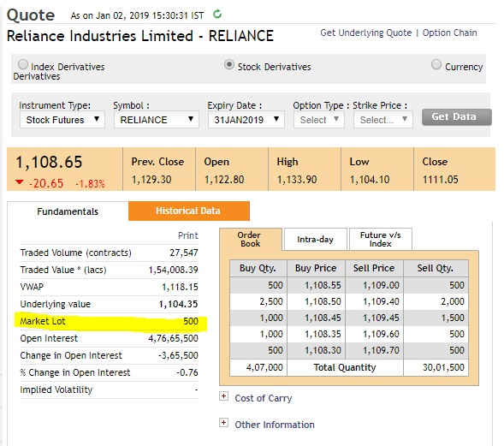Click the Market Lot value 500
This screenshot has height=446, width=504.
[x=191, y=321]
